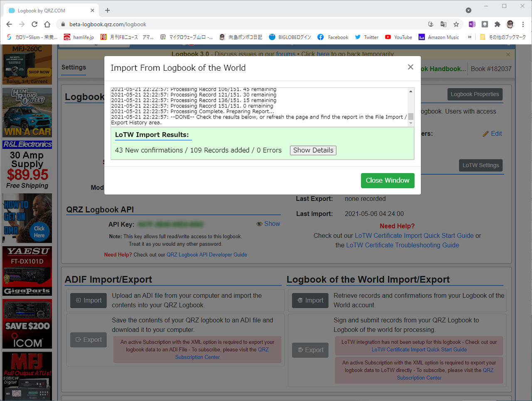This screenshot has width=532, height=401.
Task: Click the Logbook of the World Import button
Action: (310, 300)
